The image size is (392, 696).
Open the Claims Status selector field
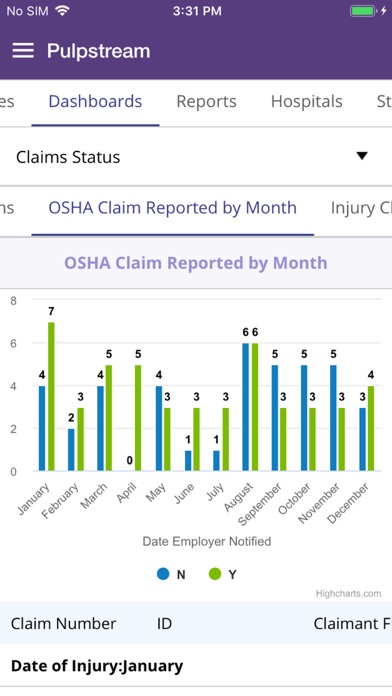196,157
